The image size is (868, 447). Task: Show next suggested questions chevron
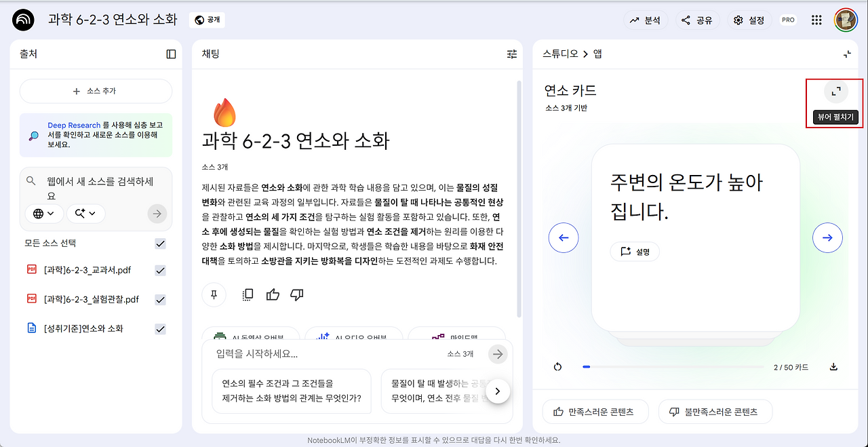tap(498, 391)
